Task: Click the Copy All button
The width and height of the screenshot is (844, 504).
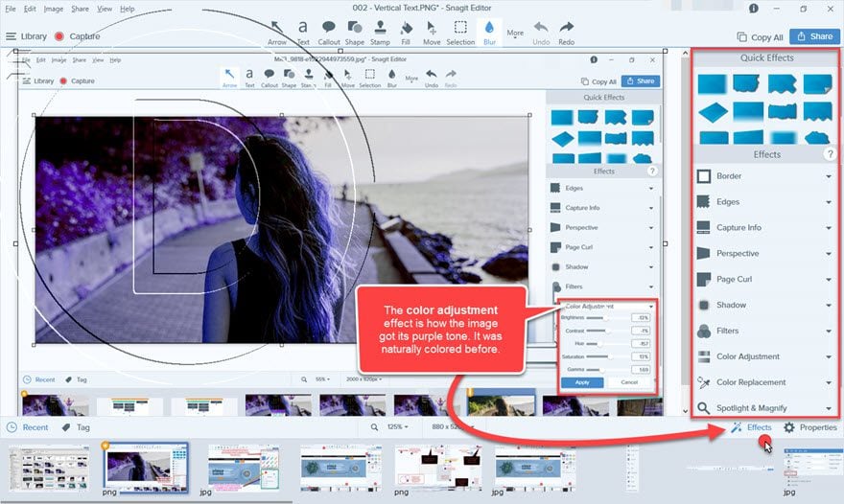Action: point(760,36)
